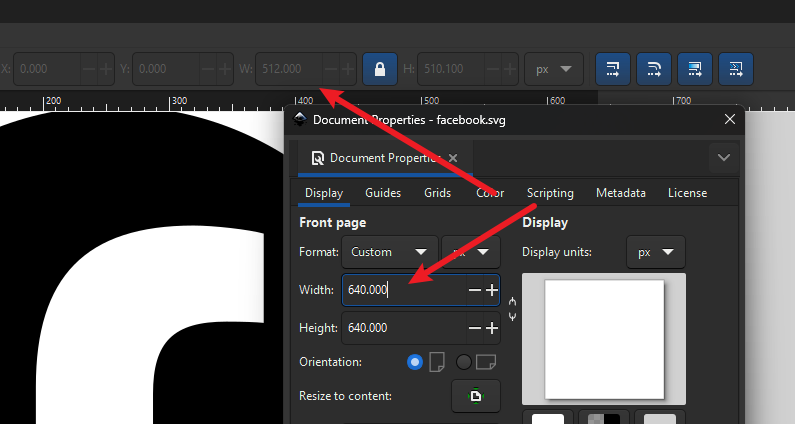The width and height of the screenshot is (795, 424).
Task: Switch to the Scripting tab
Action: [550, 193]
